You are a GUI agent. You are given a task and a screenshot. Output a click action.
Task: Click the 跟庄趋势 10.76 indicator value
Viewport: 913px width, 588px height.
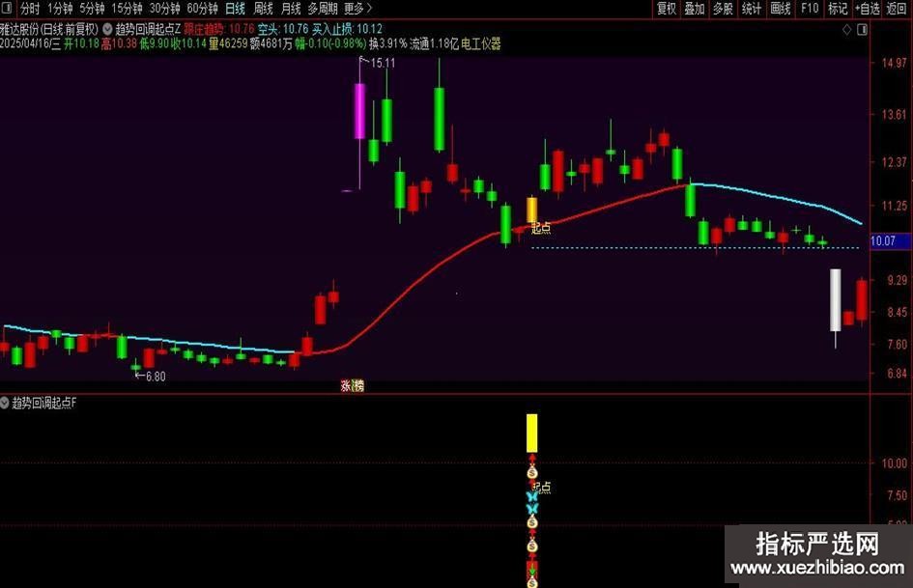pos(219,29)
